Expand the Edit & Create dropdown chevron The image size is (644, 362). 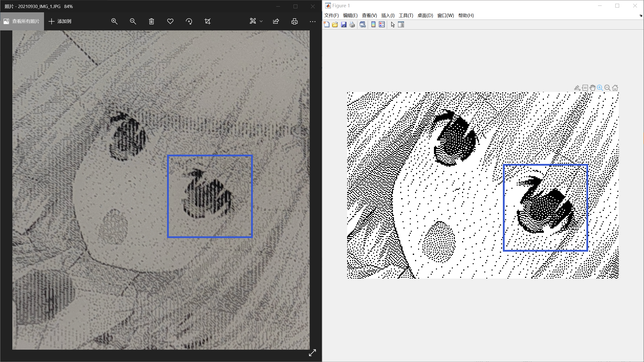click(x=261, y=21)
